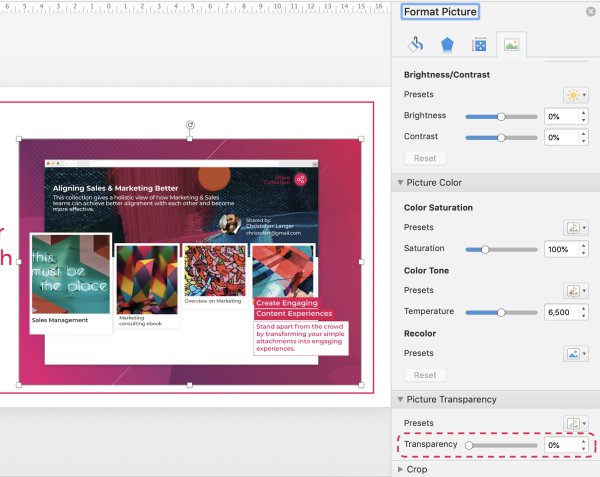Screen dimensions: 600x477
Task: Click the picture's top-middle resize handle
Action: click(x=190, y=139)
